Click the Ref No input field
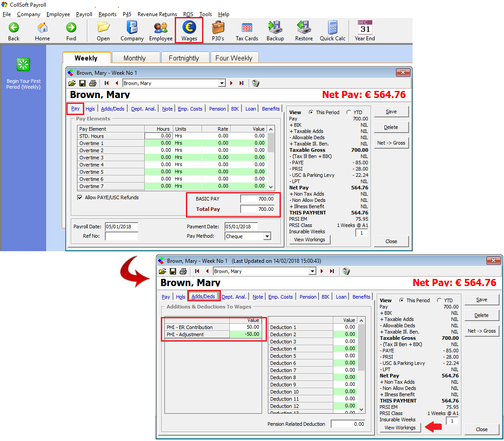Image resolution: width=504 pixels, height=441 pixels. [121, 236]
